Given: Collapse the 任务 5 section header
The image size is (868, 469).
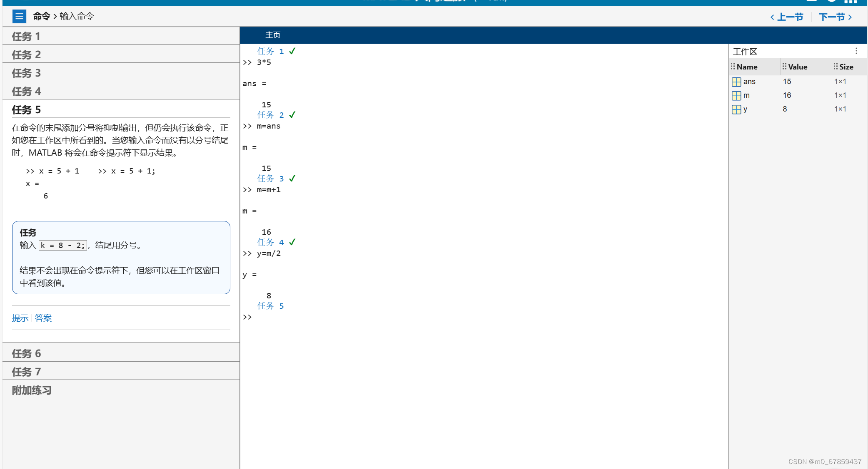Looking at the screenshot, I should pos(26,109).
